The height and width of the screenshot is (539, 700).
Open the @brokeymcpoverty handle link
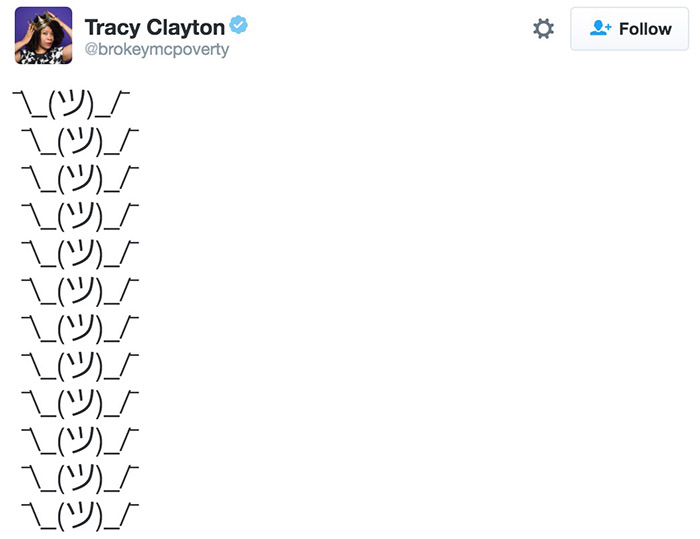[x=156, y=50]
